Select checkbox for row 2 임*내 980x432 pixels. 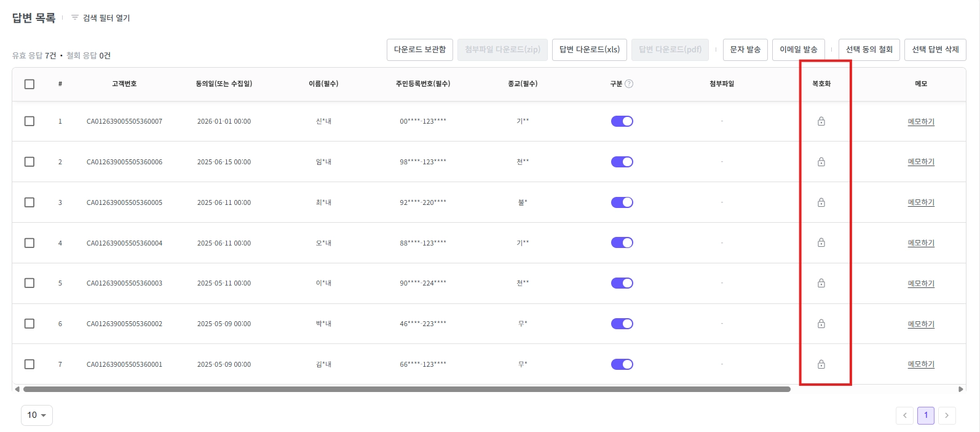30,162
